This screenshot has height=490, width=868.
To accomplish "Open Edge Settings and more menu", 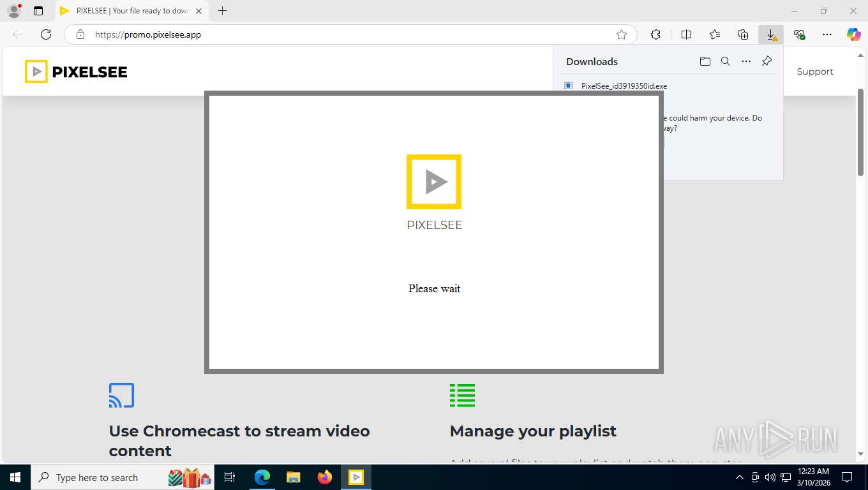I will (827, 34).
